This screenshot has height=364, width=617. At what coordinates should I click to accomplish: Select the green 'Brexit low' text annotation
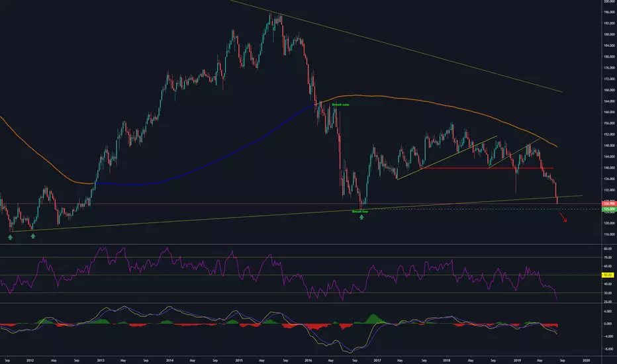[360, 212]
